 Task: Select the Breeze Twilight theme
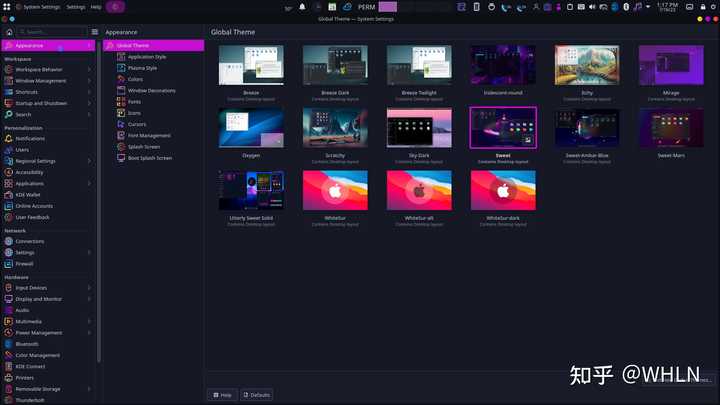point(419,65)
